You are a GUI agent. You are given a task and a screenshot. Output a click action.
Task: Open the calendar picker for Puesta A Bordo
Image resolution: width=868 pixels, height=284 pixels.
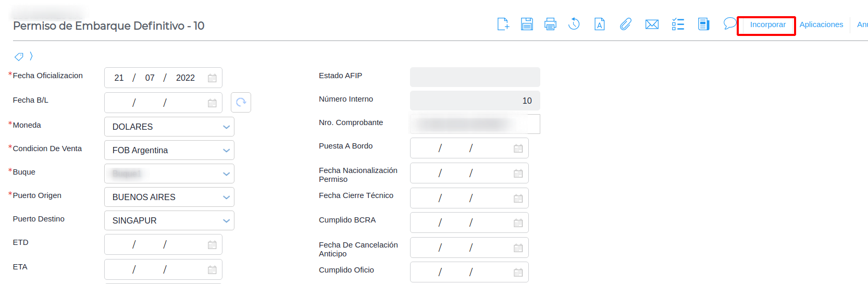tap(518, 149)
